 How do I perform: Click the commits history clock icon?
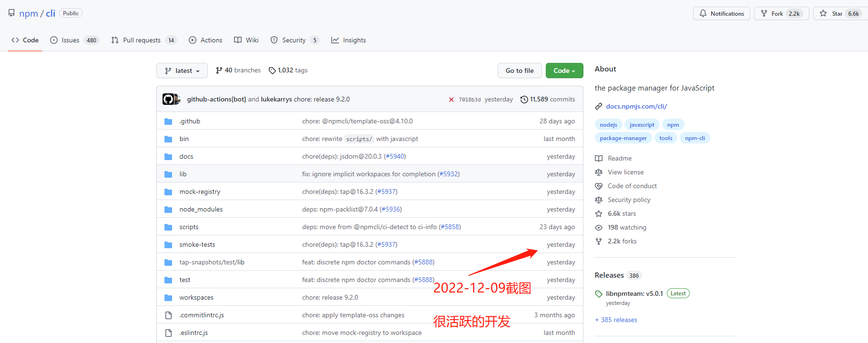(524, 100)
